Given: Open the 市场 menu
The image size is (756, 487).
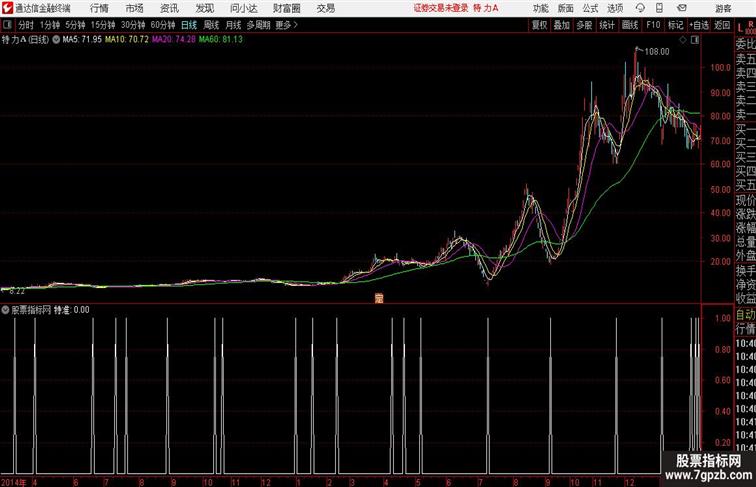Looking at the screenshot, I should pos(134,8).
